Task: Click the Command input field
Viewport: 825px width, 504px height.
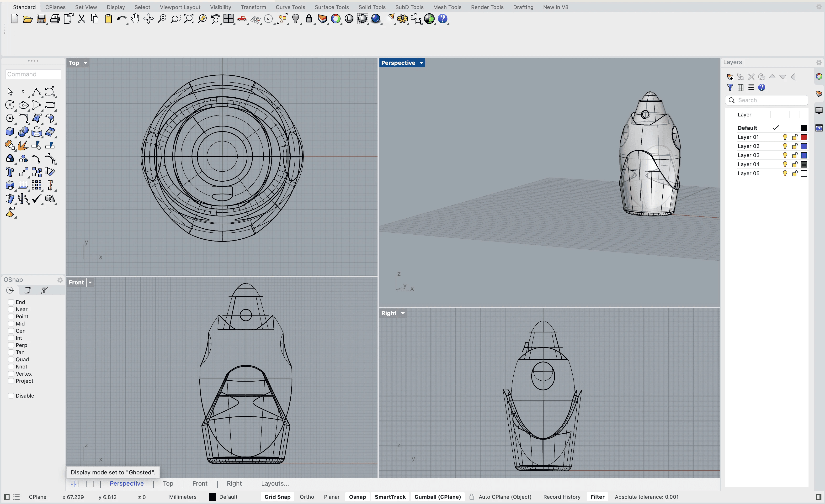Action: pyautogui.click(x=33, y=74)
